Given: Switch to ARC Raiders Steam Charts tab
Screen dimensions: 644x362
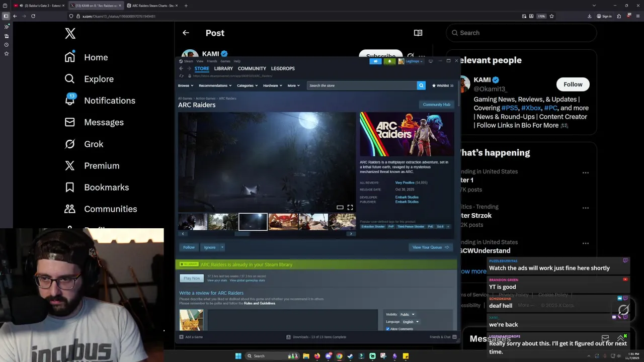Looking at the screenshot, I should pos(152,6).
